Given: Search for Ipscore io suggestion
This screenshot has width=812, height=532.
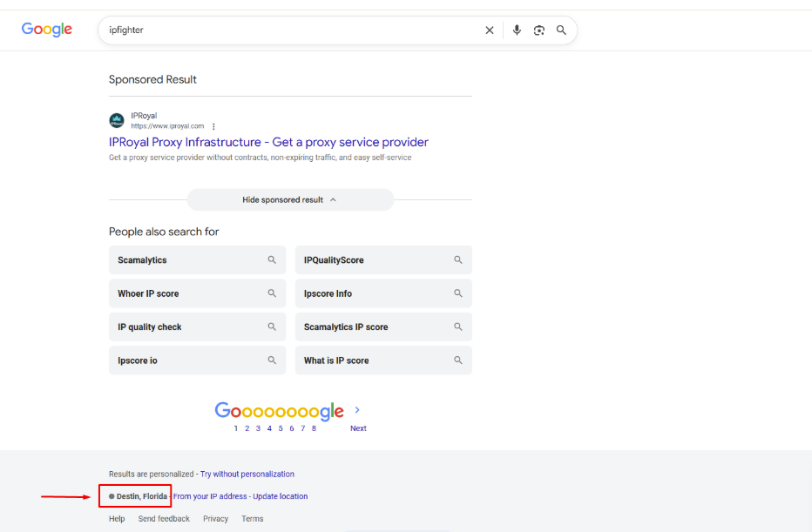Looking at the screenshot, I should click(197, 360).
